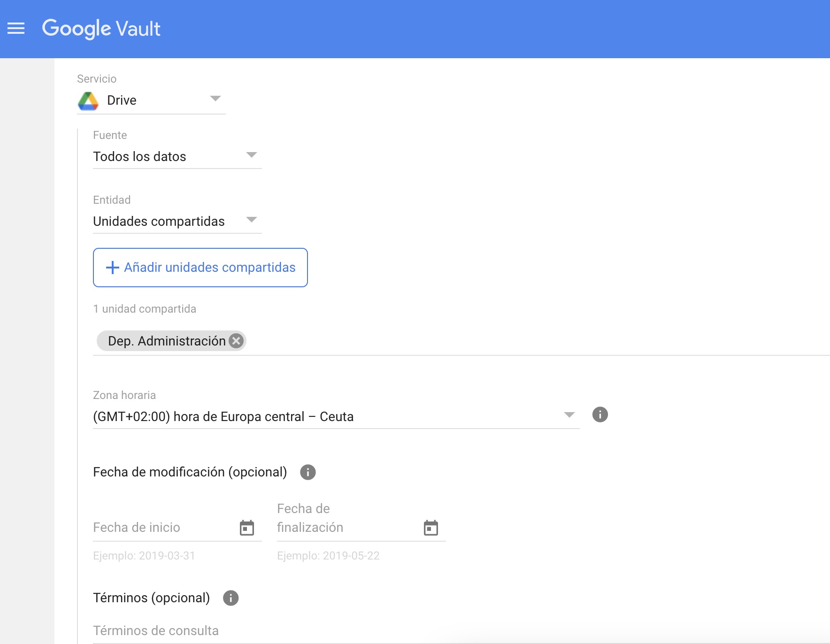Show time zone info tooltip icon
The width and height of the screenshot is (830, 644).
pyautogui.click(x=600, y=415)
